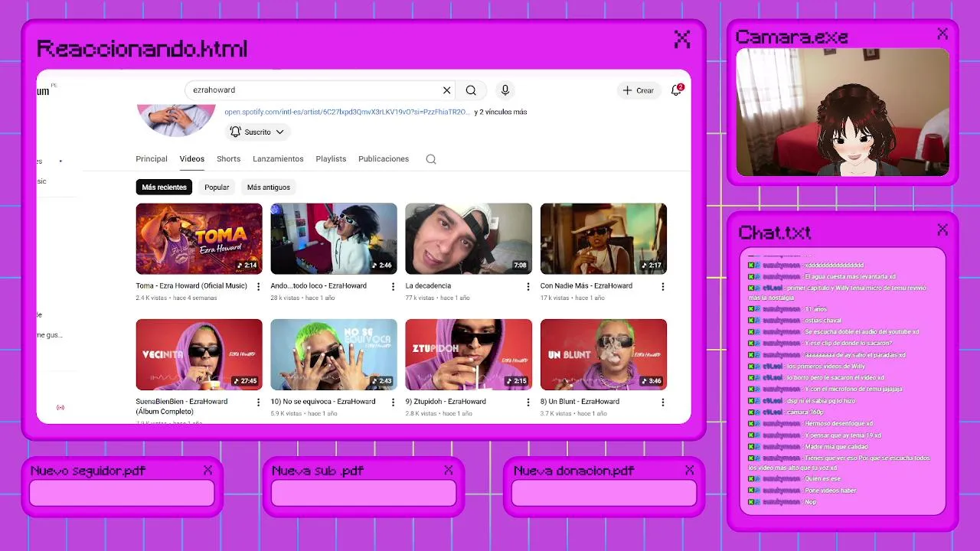Viewport: 980px width, 551px height.
Task: Close the Nuevo seguidor.pdf panel
Action: 207,470
